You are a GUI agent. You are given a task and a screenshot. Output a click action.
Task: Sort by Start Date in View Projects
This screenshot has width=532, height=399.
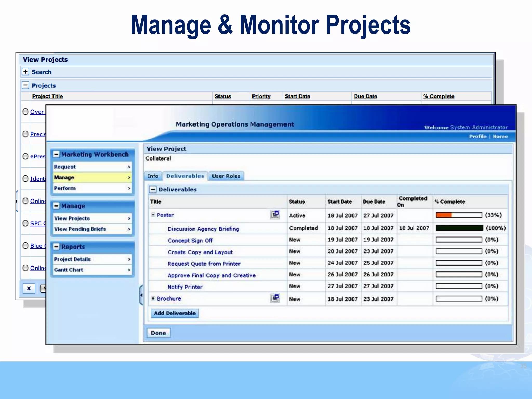pyautogui.click(x=298, y=96)
